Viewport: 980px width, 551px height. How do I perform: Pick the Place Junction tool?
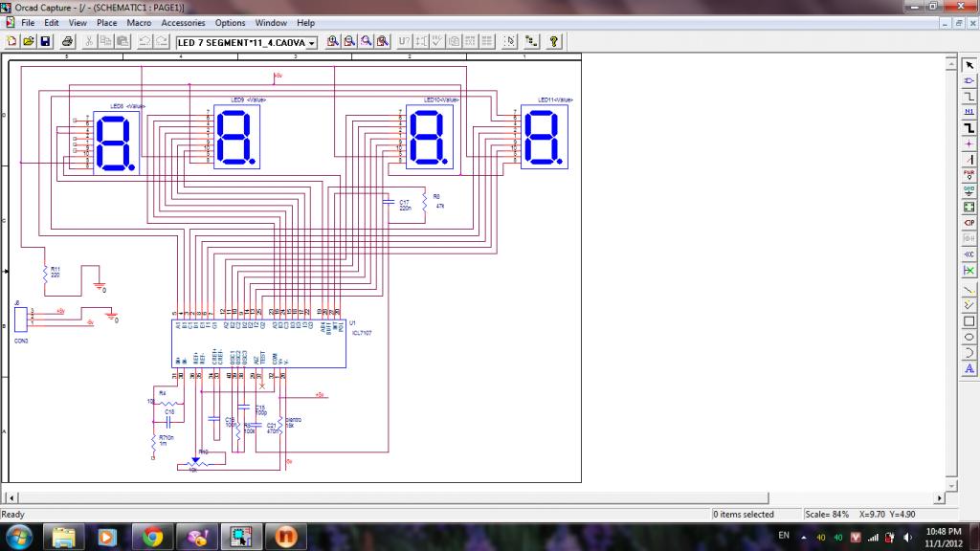969,143
